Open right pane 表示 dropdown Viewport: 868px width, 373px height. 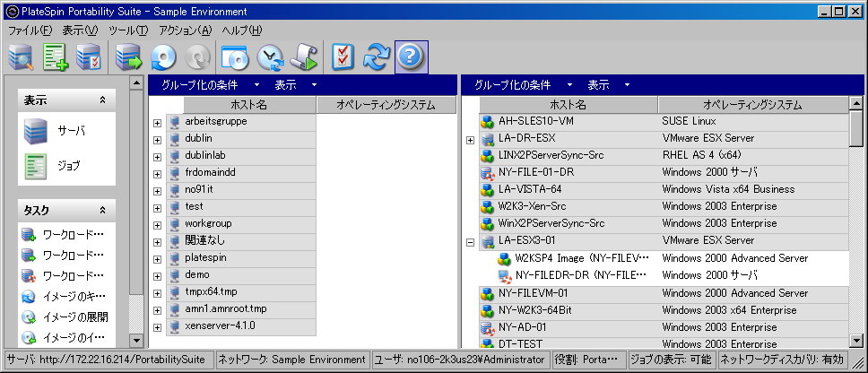(608, 85)
